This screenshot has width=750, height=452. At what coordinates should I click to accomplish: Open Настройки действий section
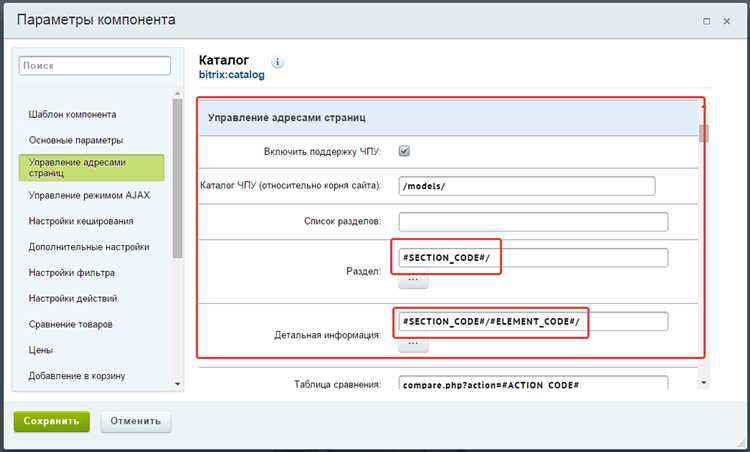pyautogui.click(x=73, y=298)
